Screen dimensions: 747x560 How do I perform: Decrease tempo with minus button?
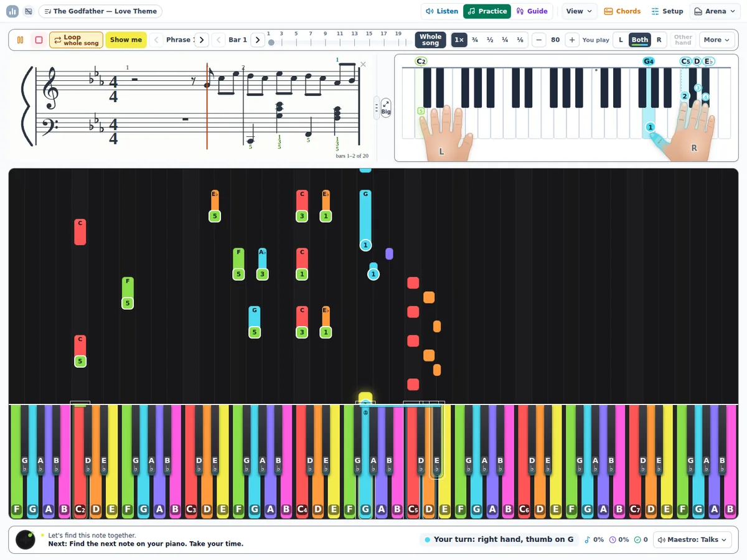[x=539, y=40]
